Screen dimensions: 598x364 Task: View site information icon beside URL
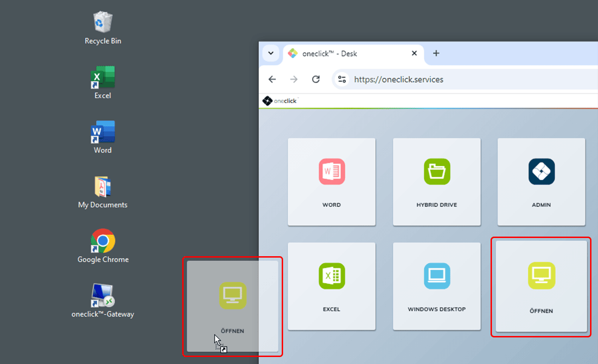tap(342, 79)
